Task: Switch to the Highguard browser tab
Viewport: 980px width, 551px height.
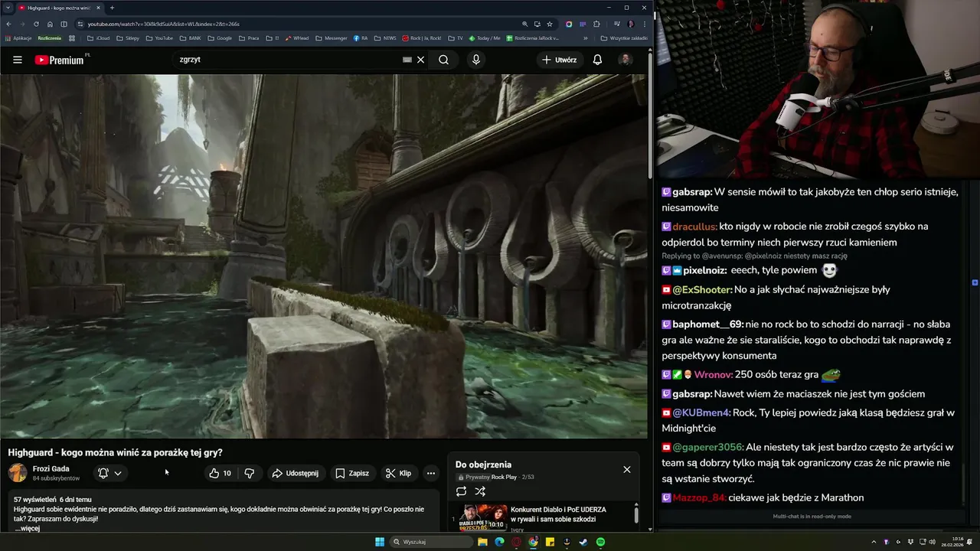Action: pyautogui.click(x=59, y=8)
